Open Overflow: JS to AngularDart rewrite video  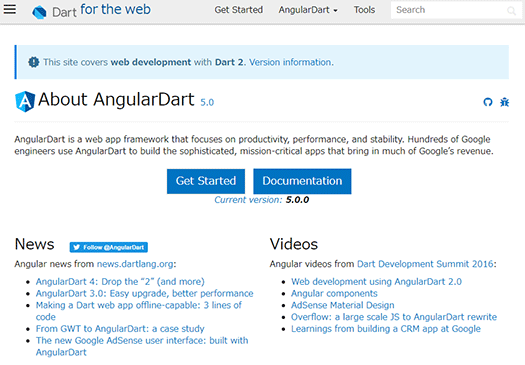pyautogui.click(x=394, y=317)
